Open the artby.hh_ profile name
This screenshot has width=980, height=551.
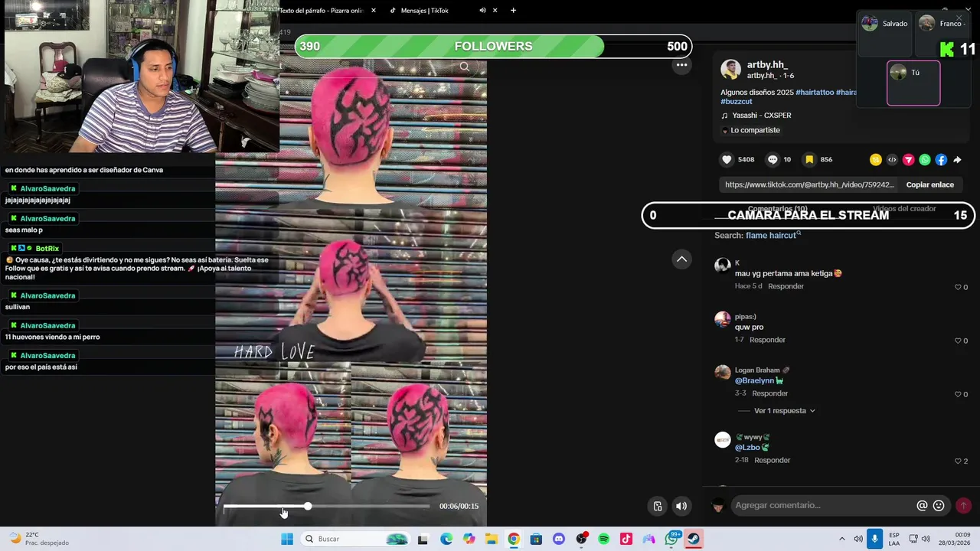767,65
